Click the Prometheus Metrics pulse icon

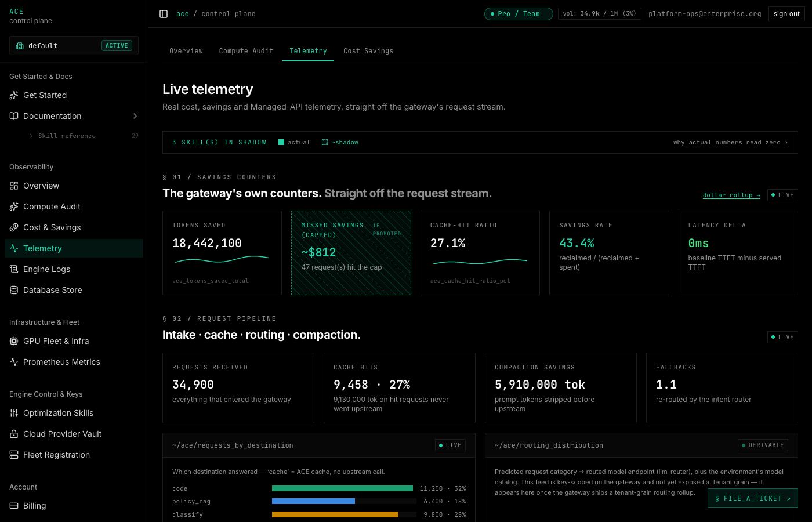[x=14, y=362]
